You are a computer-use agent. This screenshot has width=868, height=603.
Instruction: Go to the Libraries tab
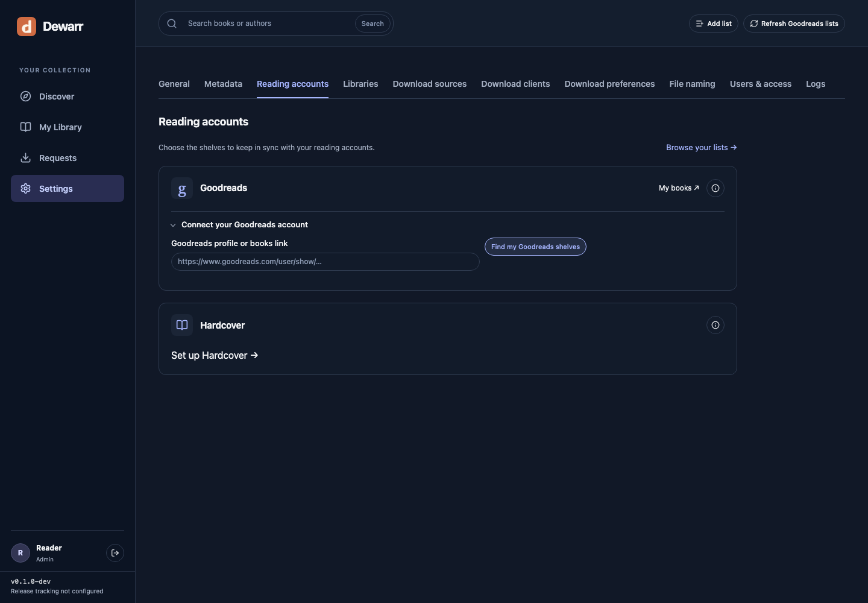360,84
